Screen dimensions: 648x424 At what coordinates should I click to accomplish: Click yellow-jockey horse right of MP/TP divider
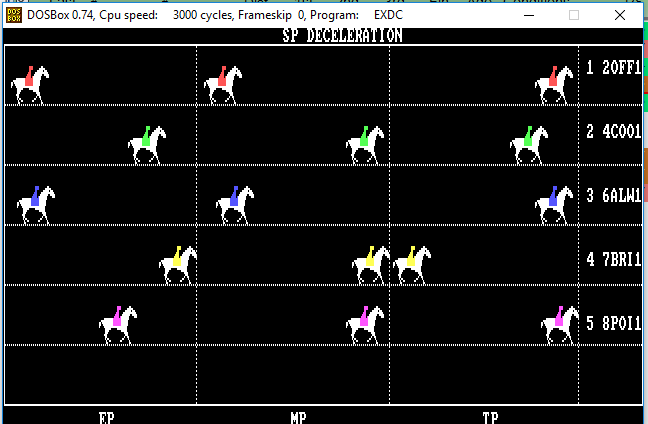[x=412, y=265]
